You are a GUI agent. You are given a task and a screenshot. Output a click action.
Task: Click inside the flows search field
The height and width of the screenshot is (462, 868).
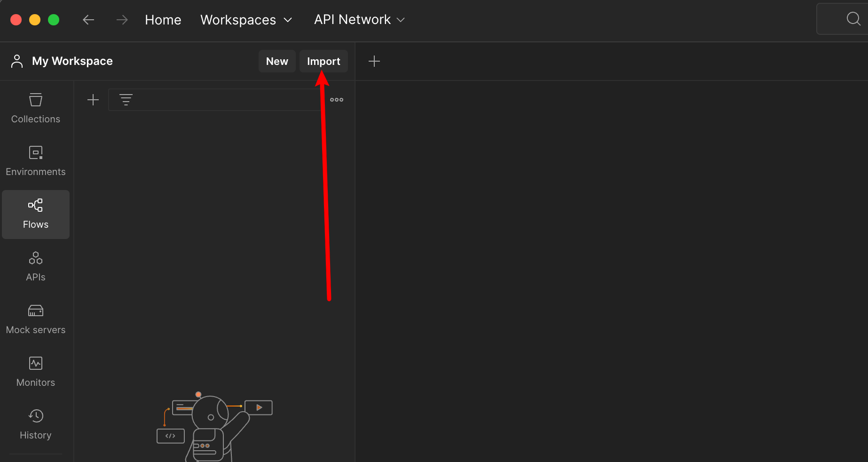(221, 99)
